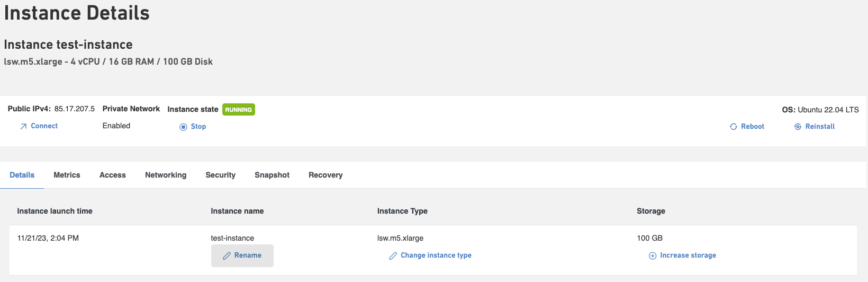This screenshot has height=282, width=868.
Task: Select the Security tab
Action: [221, 175]
